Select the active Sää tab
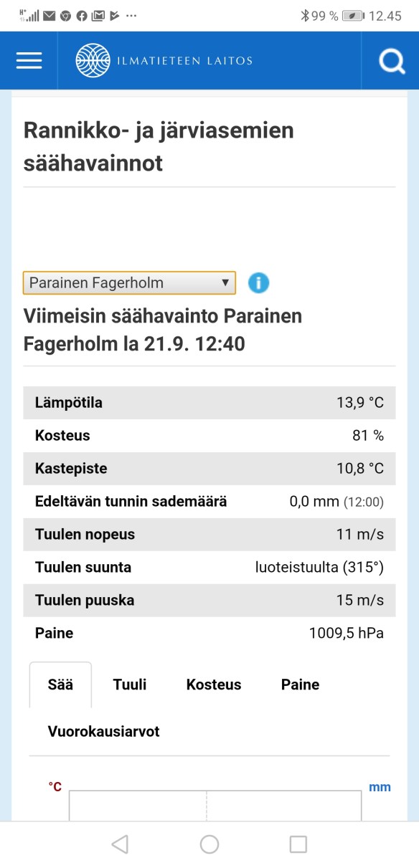Screen dimensions: 419x868 [60, 685]
